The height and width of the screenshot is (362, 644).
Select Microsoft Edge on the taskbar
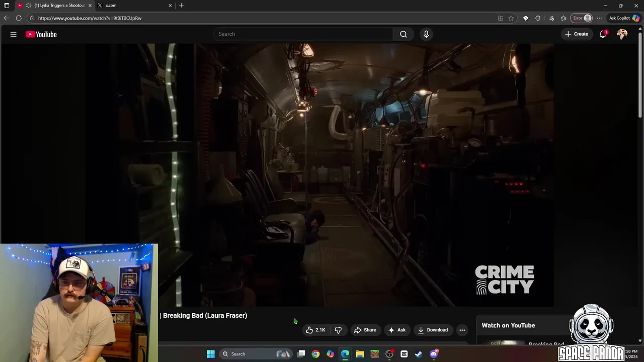point(345,354)
